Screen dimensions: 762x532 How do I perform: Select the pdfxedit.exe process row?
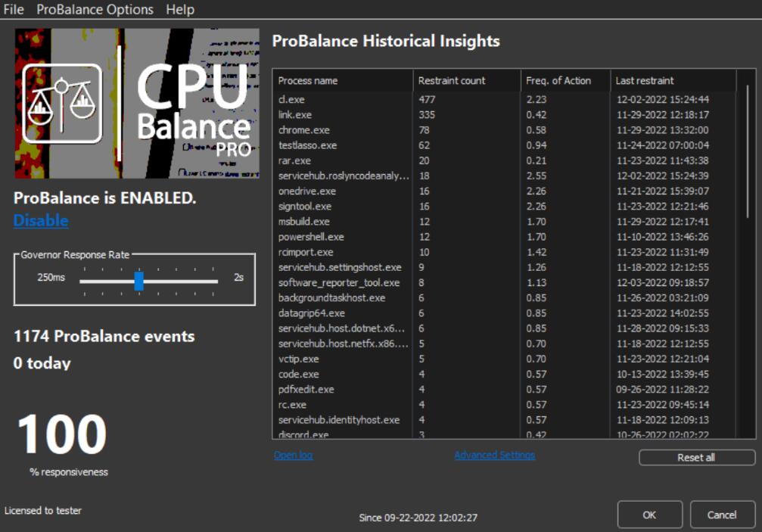coord(505,390)
